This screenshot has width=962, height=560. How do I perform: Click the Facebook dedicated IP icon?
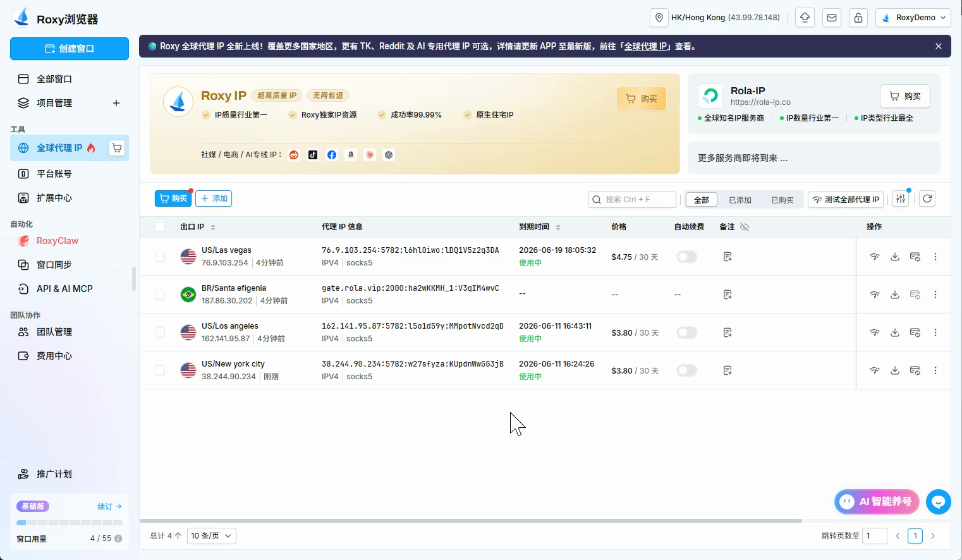(332, 155)
